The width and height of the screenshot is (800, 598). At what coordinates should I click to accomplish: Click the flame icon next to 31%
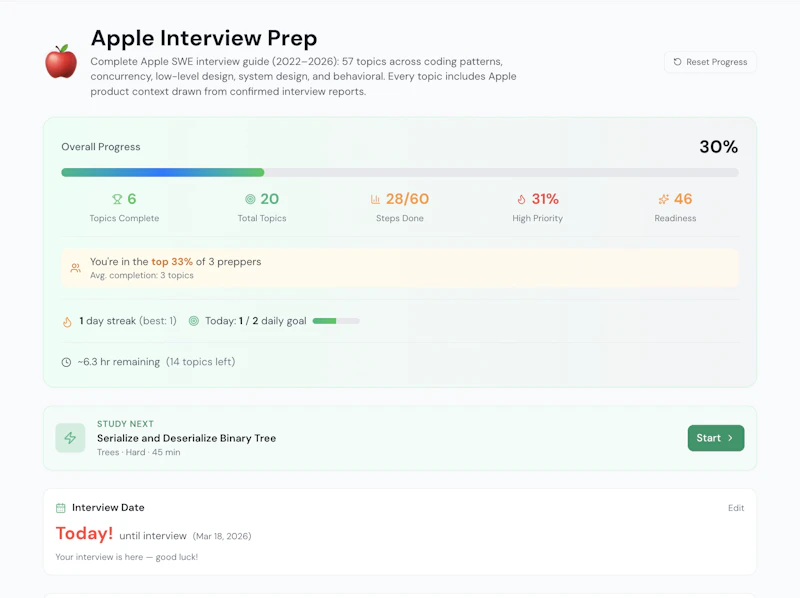pos(521,199)
